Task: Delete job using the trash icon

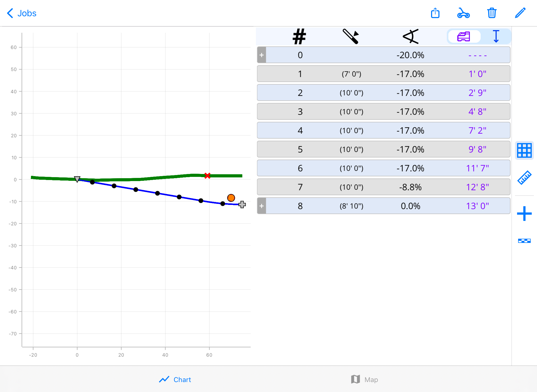Action: 492,13
